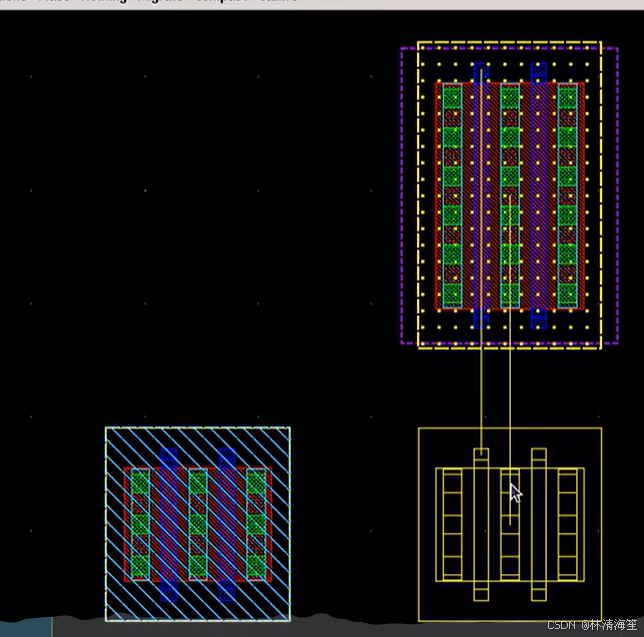Click the rightmost contact column of the dotted-well transistor
This screenshot has width=644, height=637.
[x=568, y=195]
